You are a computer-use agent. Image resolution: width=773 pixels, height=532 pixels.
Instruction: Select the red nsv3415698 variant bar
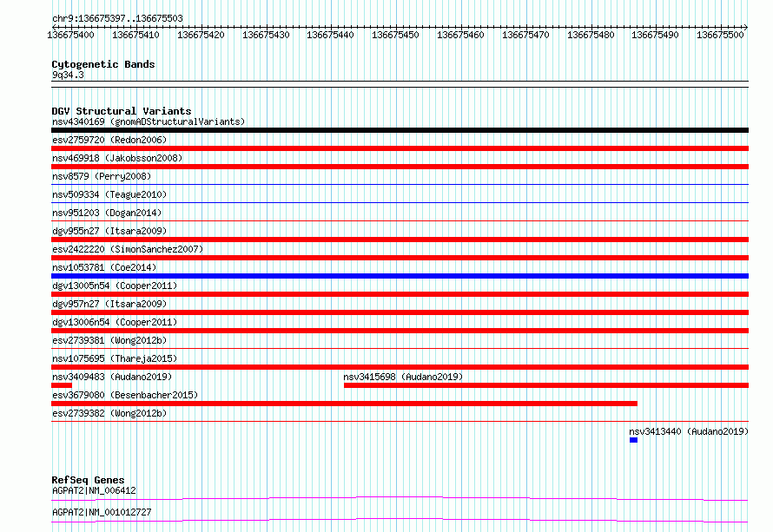tap(546, 385)
